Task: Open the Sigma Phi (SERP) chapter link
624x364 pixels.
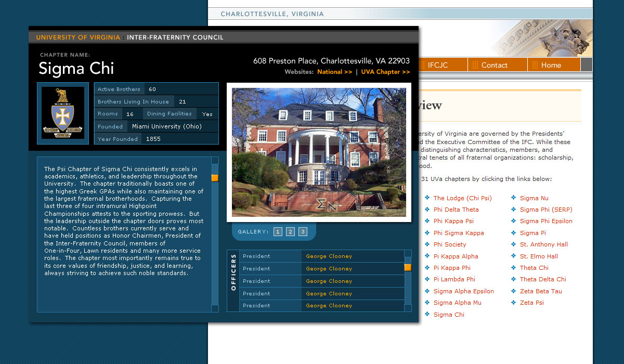Action: coord(546,210)
